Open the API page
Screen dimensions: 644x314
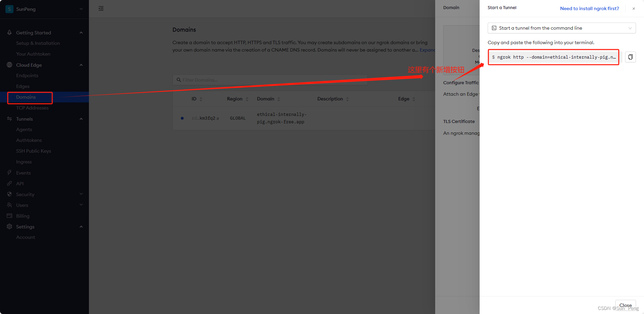pos(20,184)
